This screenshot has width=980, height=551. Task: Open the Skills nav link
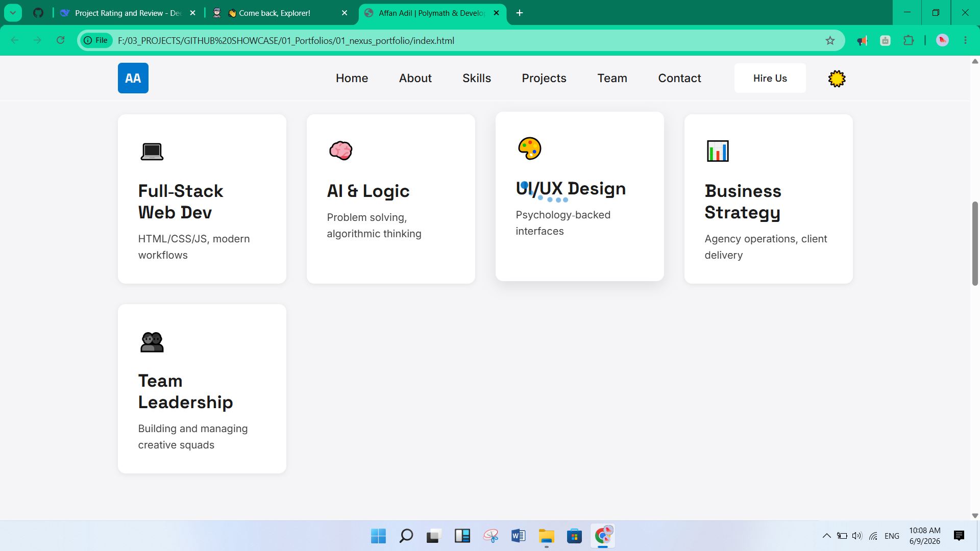click(x=477, y=78)
